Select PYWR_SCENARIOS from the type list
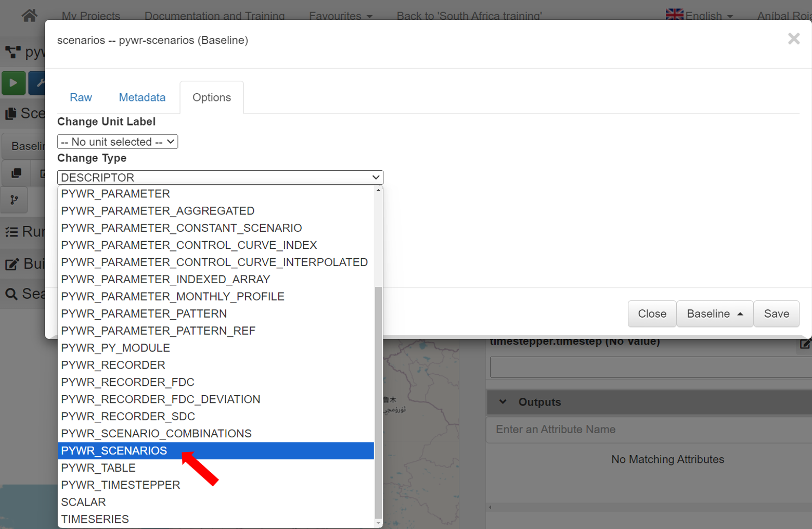Screen dimensions: 812x529 pyautogui.click(x=114, y=451)
